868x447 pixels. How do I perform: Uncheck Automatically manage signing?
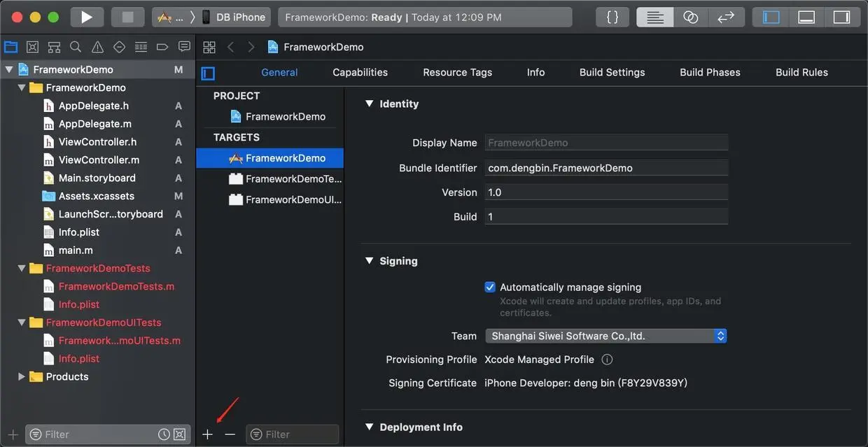coord(490,287)
